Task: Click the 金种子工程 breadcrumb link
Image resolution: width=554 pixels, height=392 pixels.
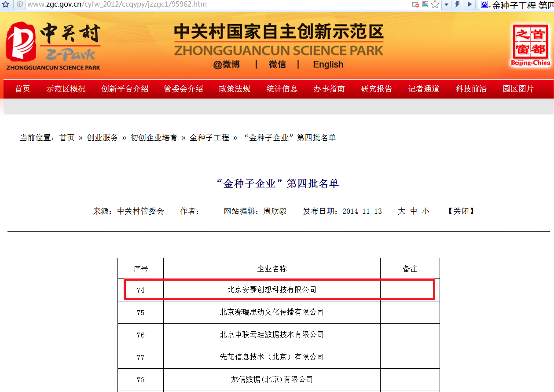Action: tap(209, 138)
